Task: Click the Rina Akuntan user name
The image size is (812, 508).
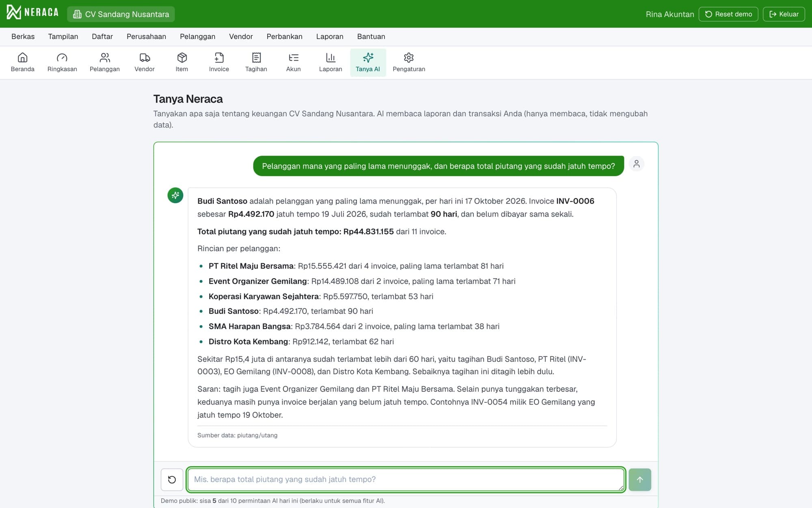Action: [x=670, y=14]
